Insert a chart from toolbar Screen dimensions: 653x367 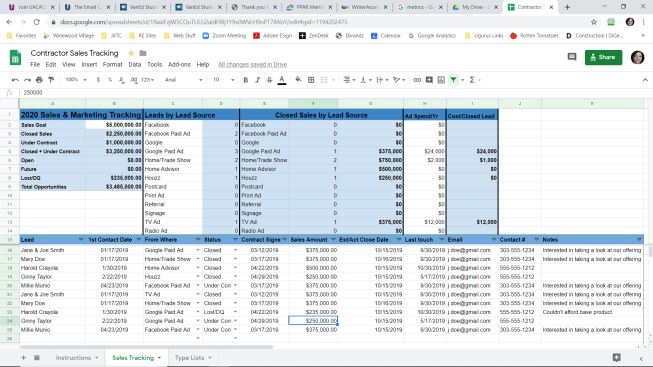(x=441, y=80)
